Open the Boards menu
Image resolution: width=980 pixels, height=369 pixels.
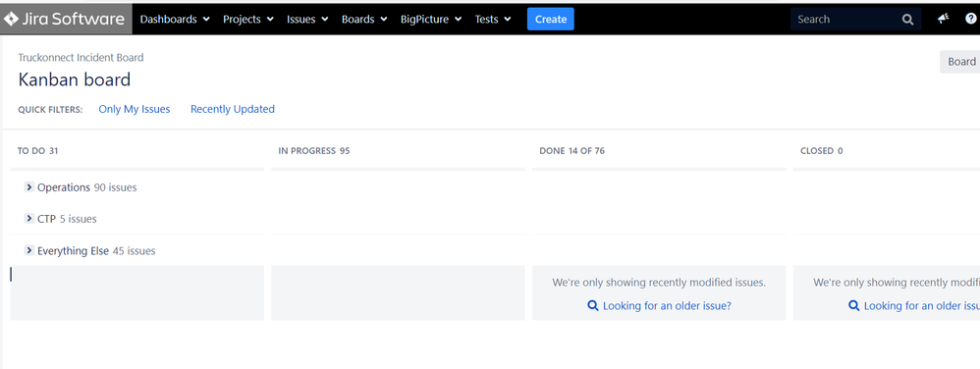364,20
